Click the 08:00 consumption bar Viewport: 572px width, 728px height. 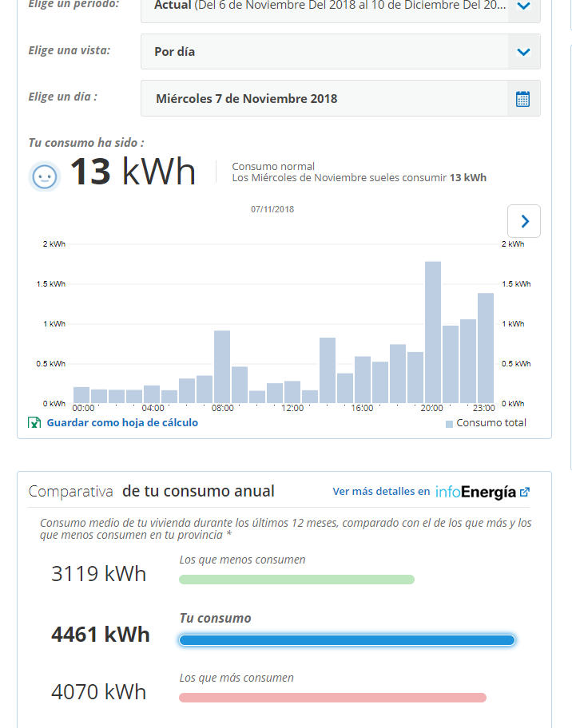pos(222,366)
